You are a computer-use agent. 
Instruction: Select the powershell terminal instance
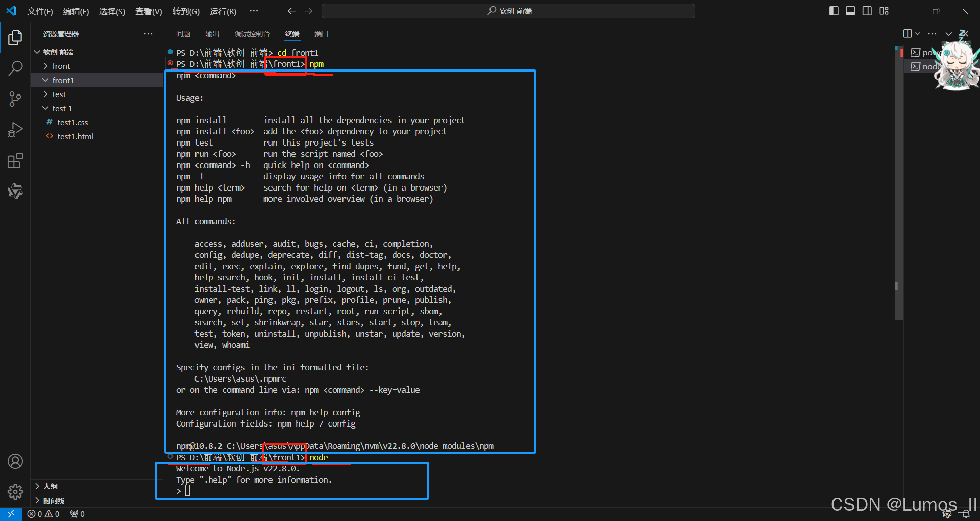[924, 52]
